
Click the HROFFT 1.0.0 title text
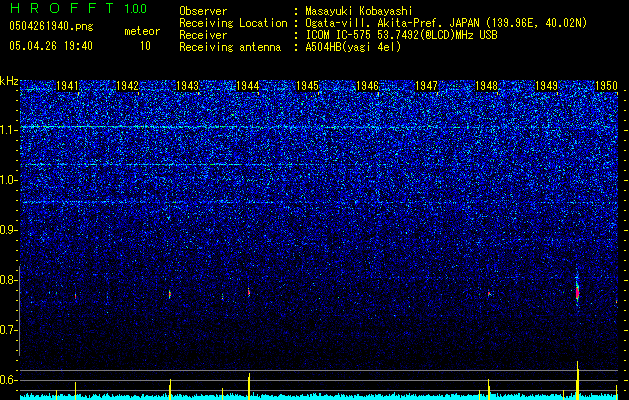(x=78, y=8)
